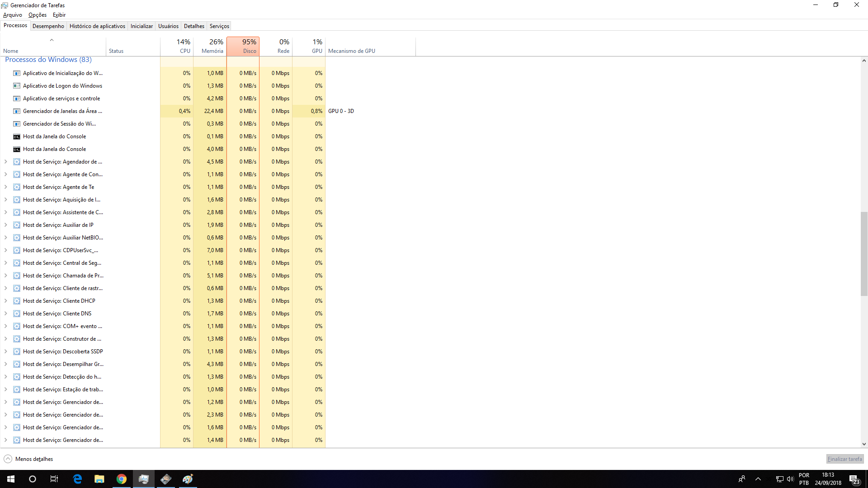Screen dimensions: 868x488
Task: Sort by the GPU 1% column header
Action: (x=309, y=47)
